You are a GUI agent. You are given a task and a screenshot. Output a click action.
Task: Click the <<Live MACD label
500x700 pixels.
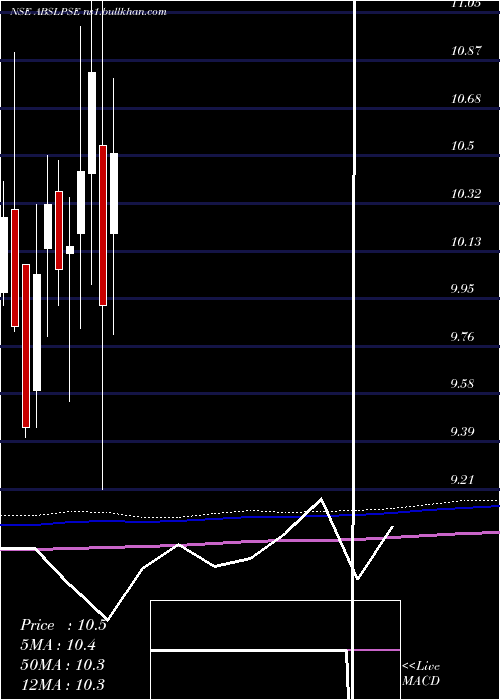[x=421, y=674]
